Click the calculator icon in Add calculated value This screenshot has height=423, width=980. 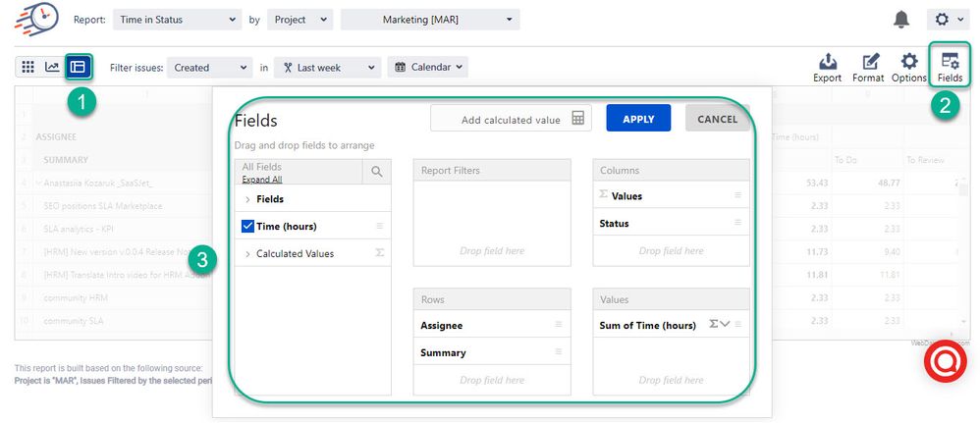[578, 118]
